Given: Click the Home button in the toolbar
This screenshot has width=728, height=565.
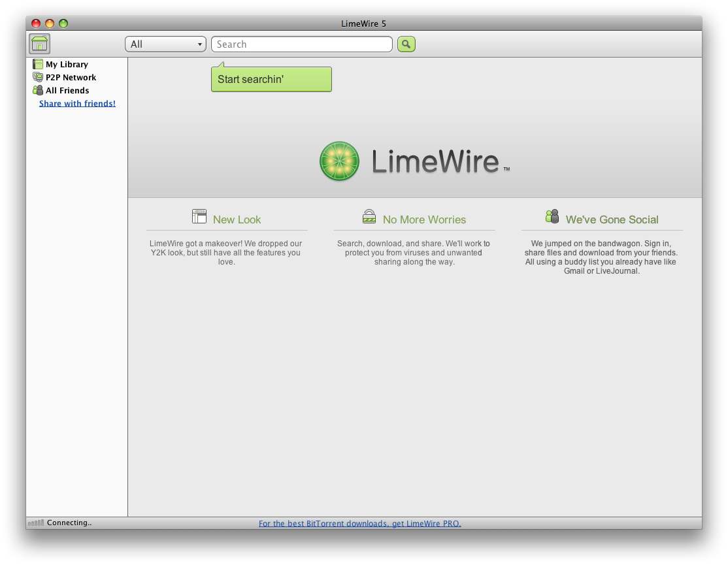Looking at the screenshot, I should 39,44.
